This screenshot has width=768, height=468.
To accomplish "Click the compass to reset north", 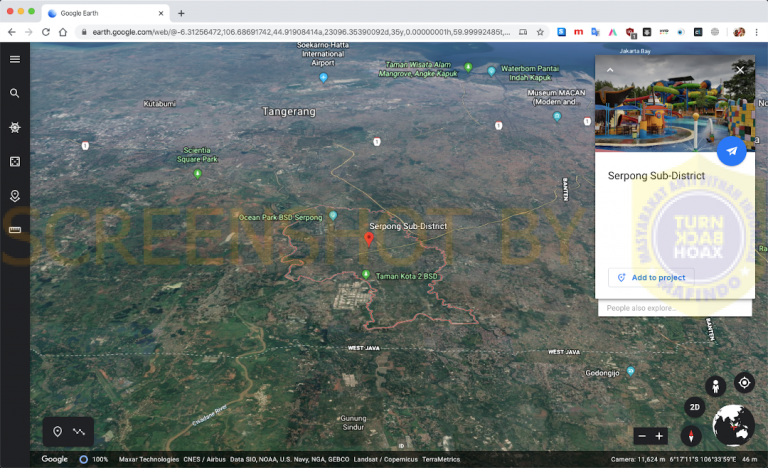I will [691, 436].
